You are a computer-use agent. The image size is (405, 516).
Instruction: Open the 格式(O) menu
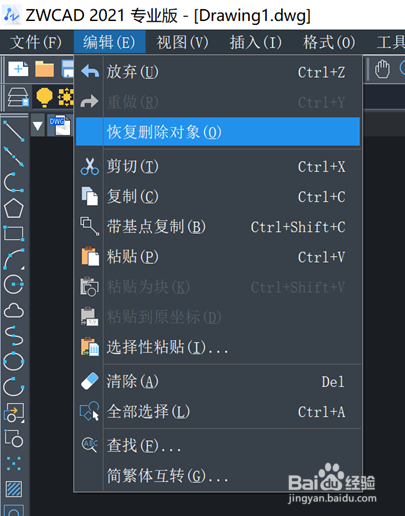(x=329, y=42)
